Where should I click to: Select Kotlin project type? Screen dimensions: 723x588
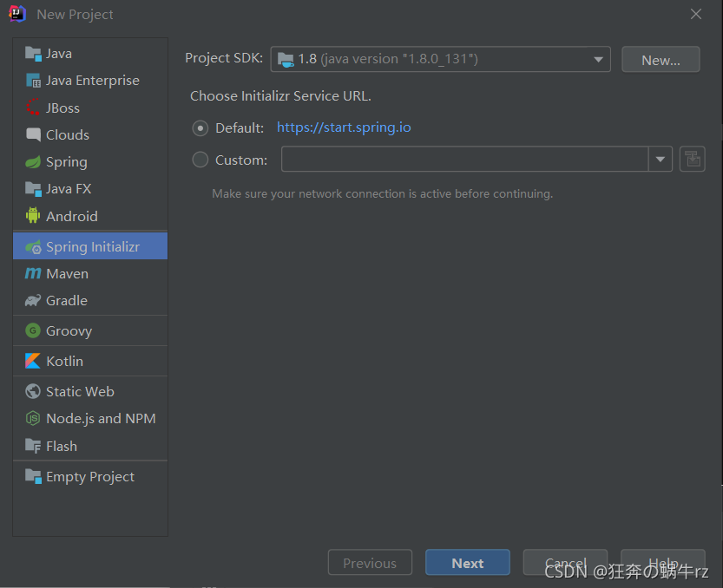[90, 361]
